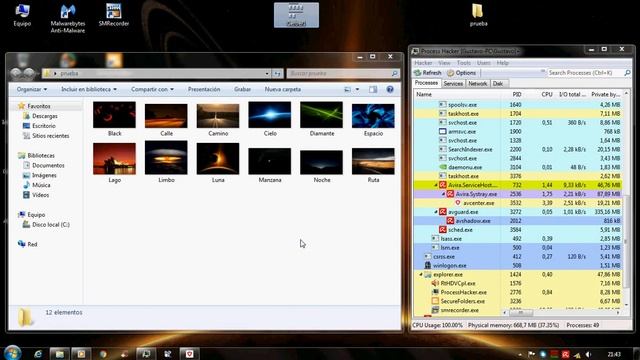640x360 pixels.
Task: Open the View menu in Process Hacker
Action: 444,63
